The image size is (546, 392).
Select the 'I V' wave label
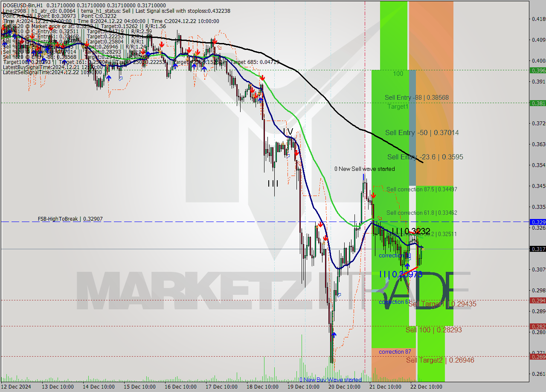click(x=288, y=131)
